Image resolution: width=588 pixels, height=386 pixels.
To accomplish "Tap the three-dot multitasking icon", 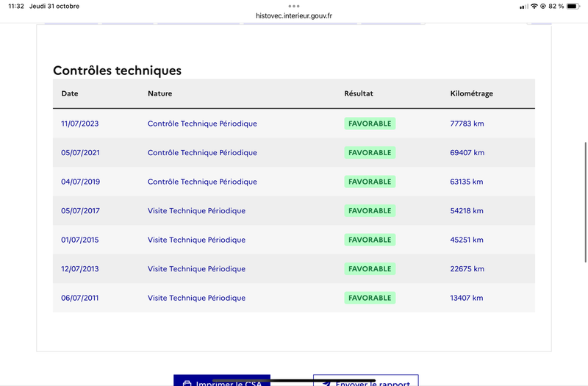I will click(x=293, y=6).
